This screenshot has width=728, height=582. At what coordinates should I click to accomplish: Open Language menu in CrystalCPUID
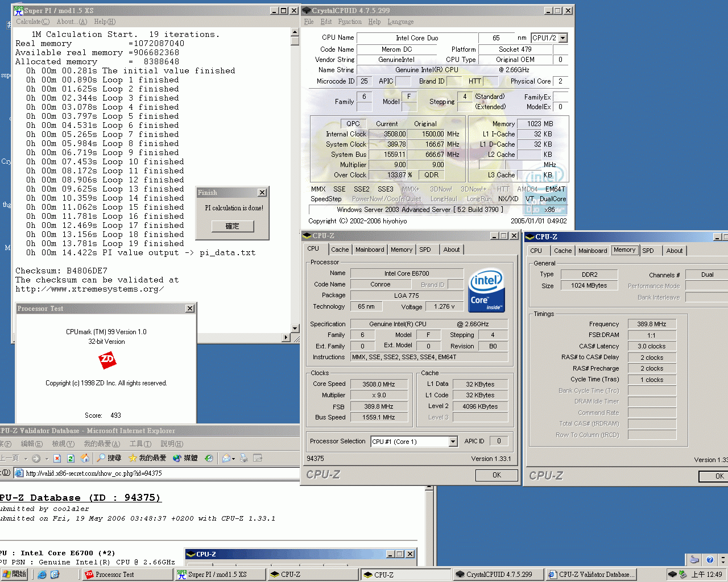pos(400,22)
